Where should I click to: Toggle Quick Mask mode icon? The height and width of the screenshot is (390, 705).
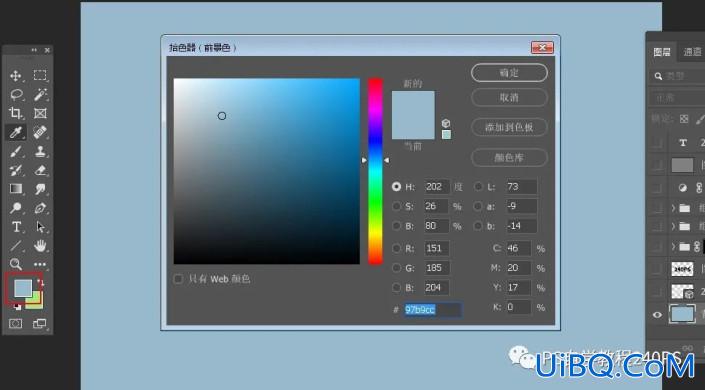pos(16,323)
